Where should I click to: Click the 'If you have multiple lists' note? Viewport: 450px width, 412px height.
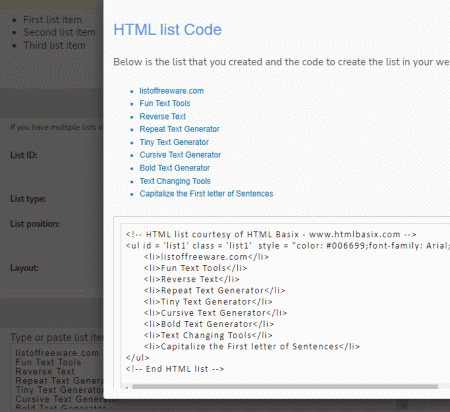coord(56,127)
